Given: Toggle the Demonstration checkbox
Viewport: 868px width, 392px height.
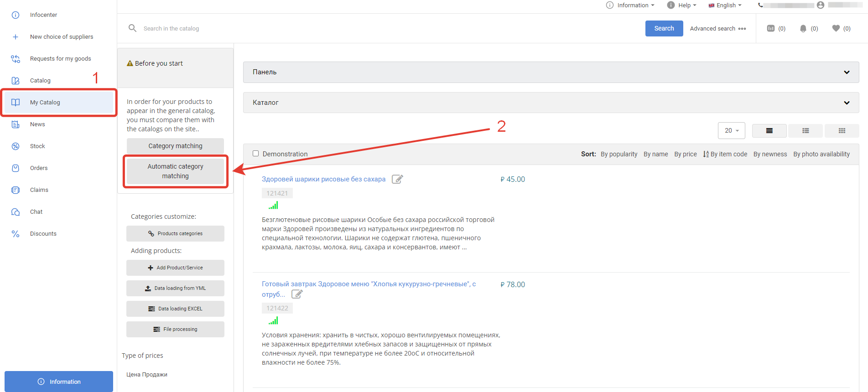Looking at the screenshot, I should (256, 154).
